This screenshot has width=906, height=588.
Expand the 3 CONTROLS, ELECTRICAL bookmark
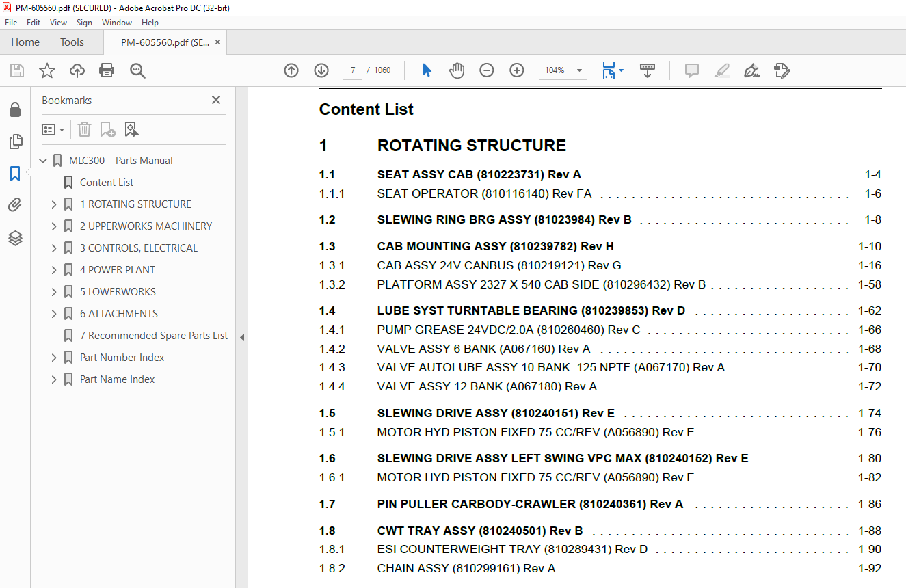pyautogui.click(x=54, y=248)
